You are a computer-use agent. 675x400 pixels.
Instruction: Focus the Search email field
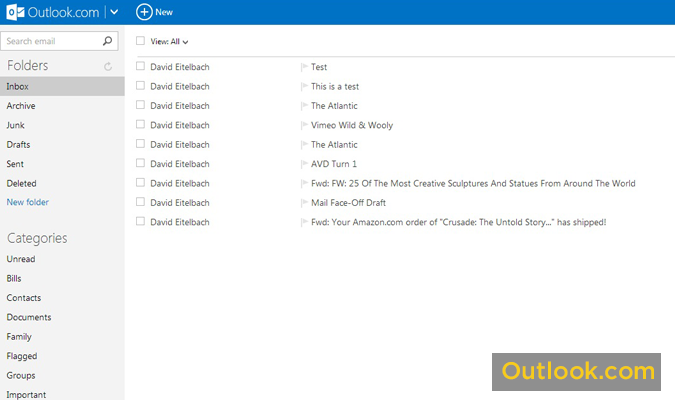click(59, 41)
